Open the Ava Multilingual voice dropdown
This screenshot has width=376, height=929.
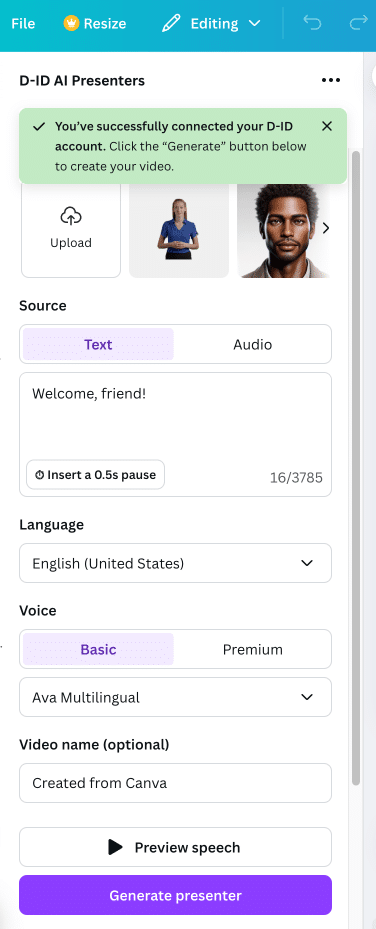[175, 697]
